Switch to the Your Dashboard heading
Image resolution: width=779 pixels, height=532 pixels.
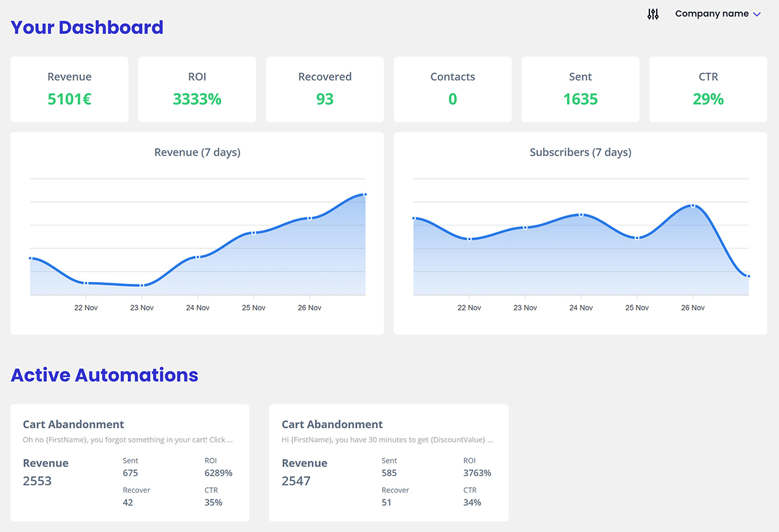[x=87, y=27]
